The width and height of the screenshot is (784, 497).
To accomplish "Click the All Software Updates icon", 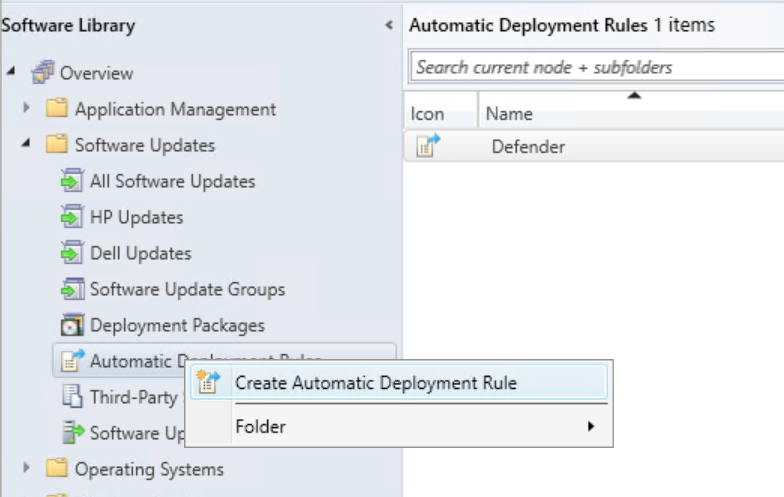I will point(72,181).
